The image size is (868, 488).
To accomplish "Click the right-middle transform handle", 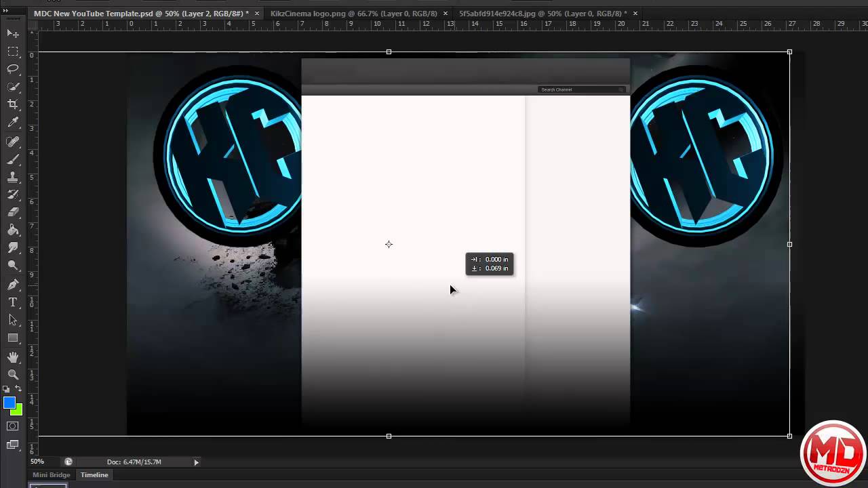I will coord(789,244).
